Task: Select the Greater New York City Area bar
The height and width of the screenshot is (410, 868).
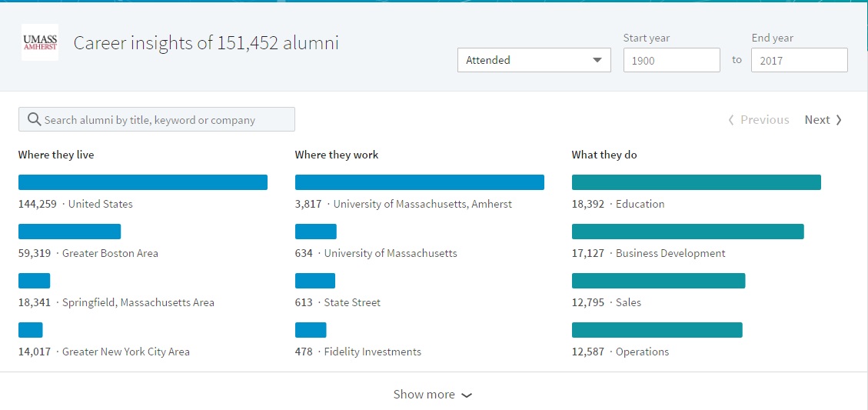Action: [x=31, y=330]
